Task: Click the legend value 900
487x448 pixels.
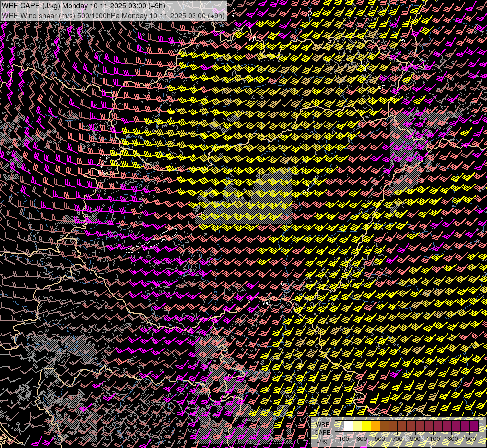Action: tap(415, 439)
